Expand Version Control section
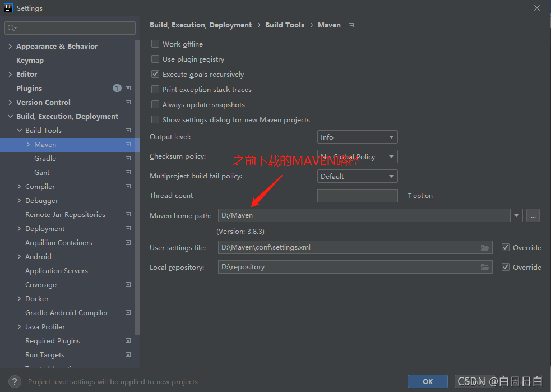This screenshot has width=551, height=392. (x=10, y=102)
